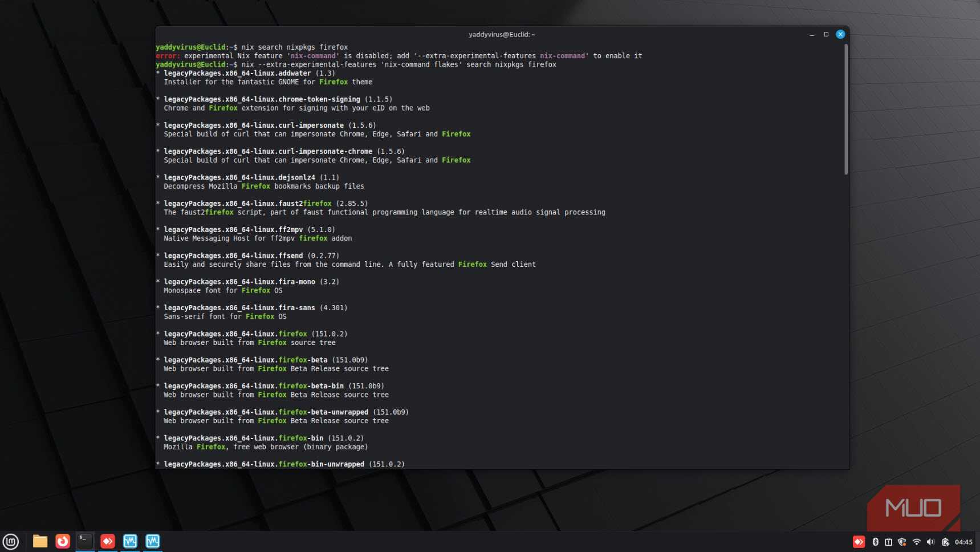This screenshot has height=552, width=980.
Task: Click 'Easily and securely share files' description
Action: point(349,265)
